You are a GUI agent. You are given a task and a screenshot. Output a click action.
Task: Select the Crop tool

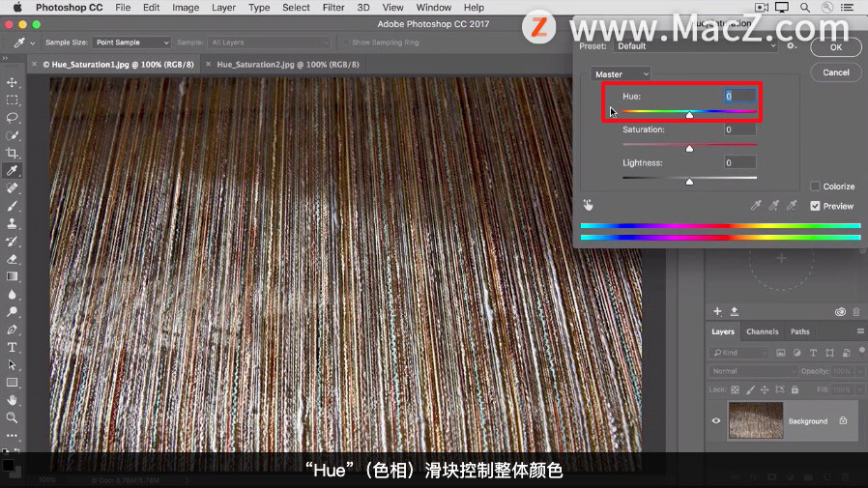(x=12, y=154)
